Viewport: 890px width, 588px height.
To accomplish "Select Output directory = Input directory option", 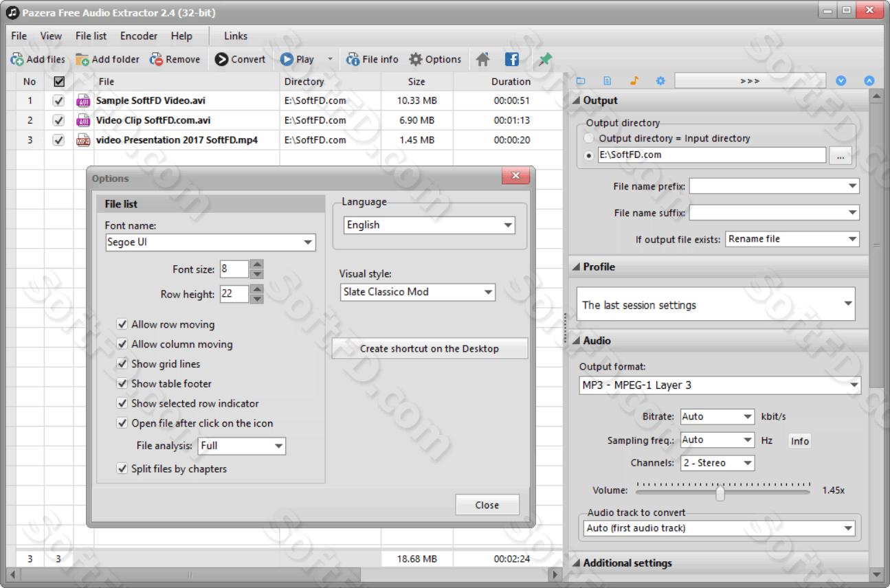I will pyautogui.click(x=588, y=137).
